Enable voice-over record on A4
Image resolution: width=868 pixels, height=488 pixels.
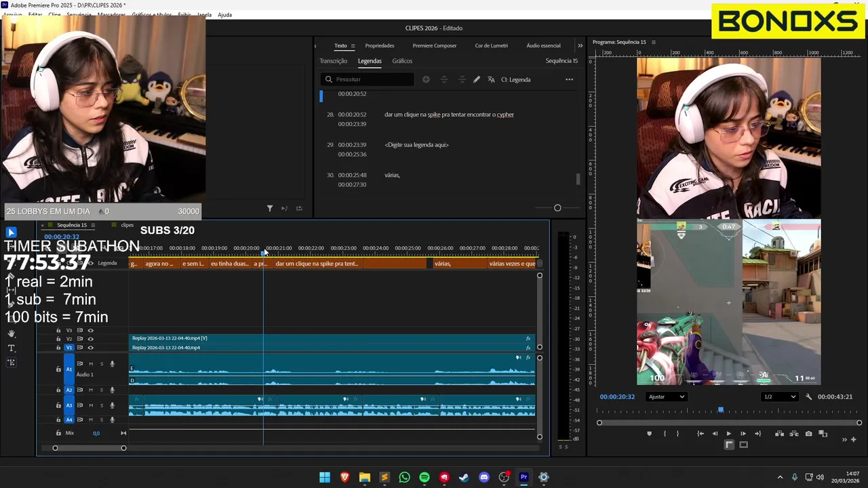(x=112, y=420)
